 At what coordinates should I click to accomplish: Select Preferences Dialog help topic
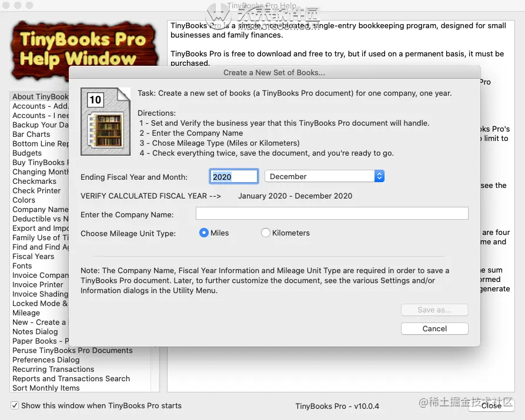click(46, 359)
